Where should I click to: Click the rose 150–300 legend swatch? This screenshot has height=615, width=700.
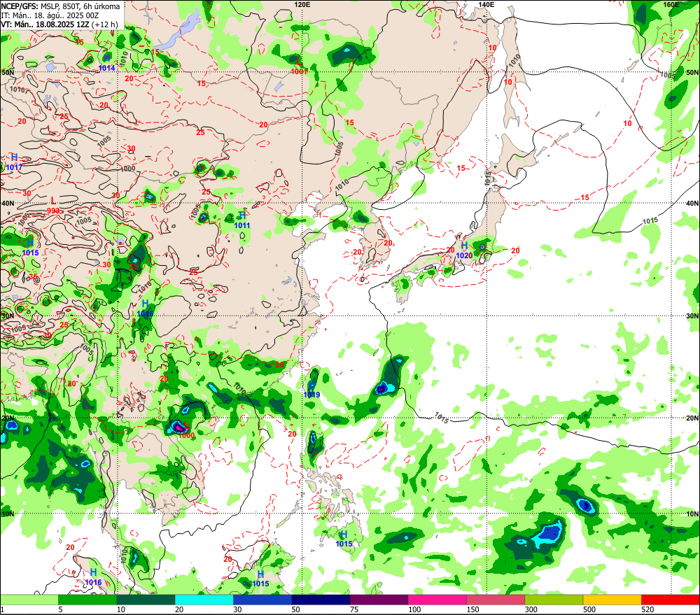pos(496,600)
